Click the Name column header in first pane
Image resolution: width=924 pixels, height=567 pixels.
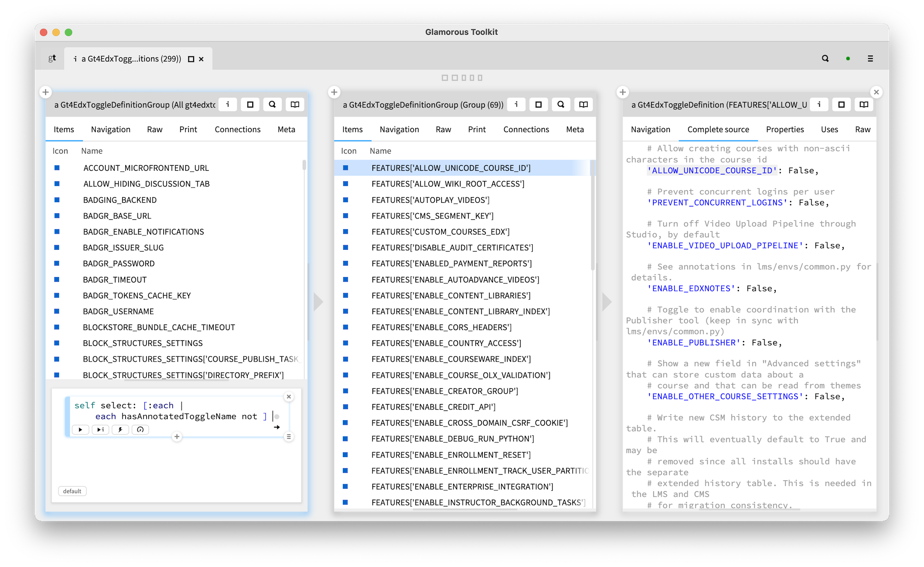tap(92, 151)
